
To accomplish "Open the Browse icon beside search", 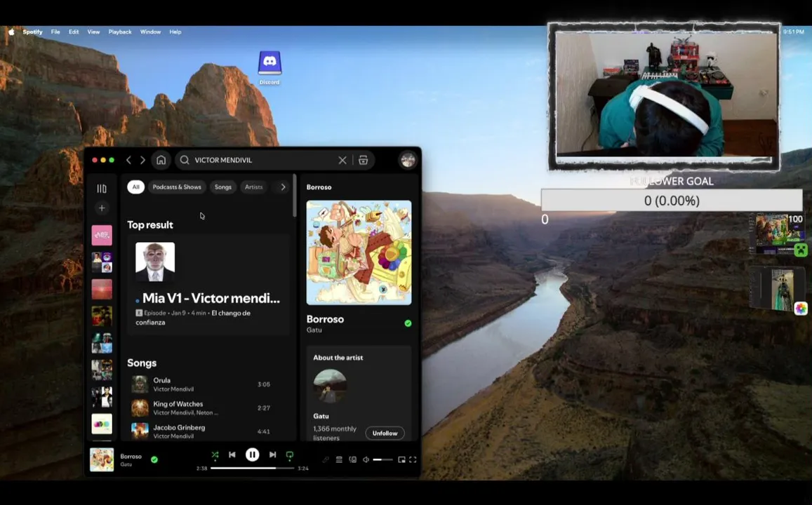I will click(364, 161).
